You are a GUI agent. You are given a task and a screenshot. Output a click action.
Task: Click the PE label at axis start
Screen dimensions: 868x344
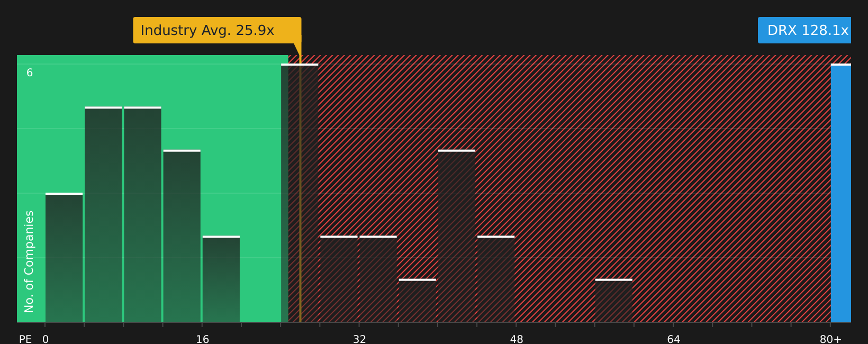point(25,339)
